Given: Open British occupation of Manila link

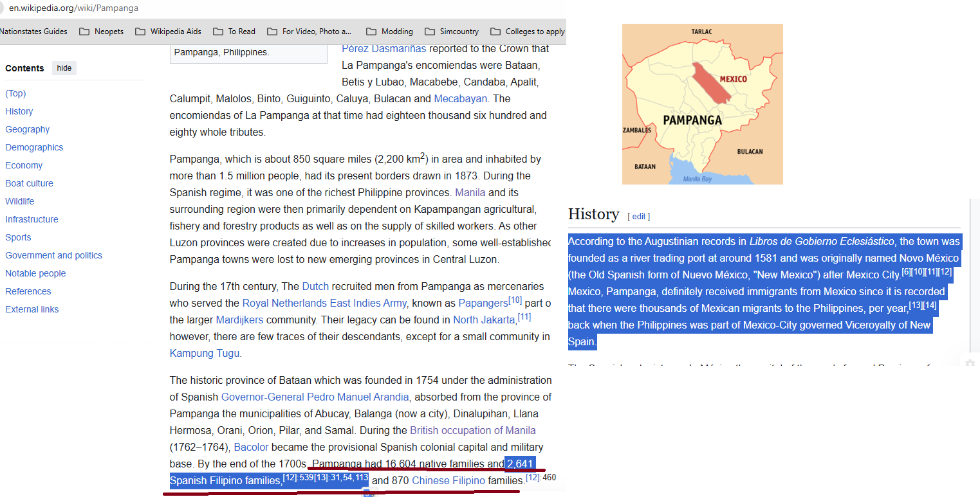Looking at the screenshot, I should [473, 430].
